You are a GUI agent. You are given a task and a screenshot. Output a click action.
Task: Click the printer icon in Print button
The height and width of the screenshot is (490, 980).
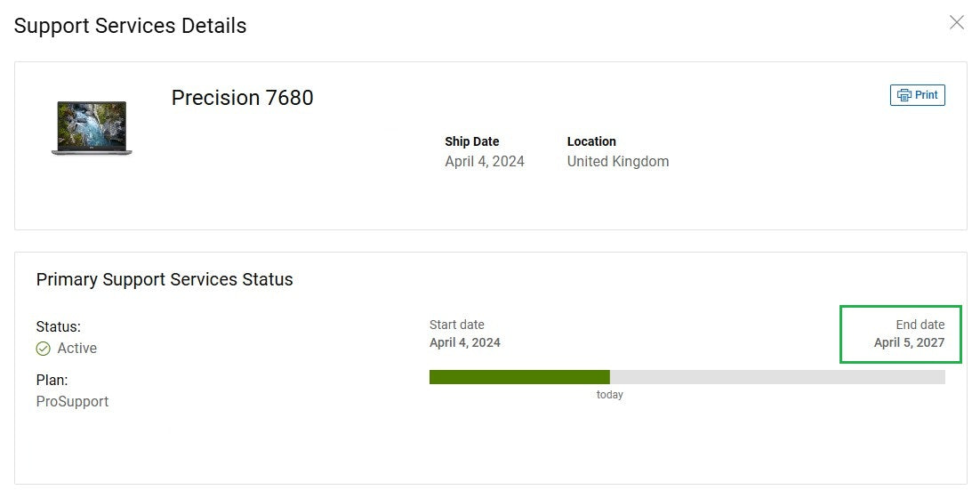(904, 95)
